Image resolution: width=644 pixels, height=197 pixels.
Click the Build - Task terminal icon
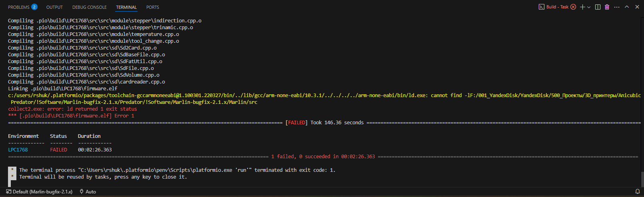(541, 7)
